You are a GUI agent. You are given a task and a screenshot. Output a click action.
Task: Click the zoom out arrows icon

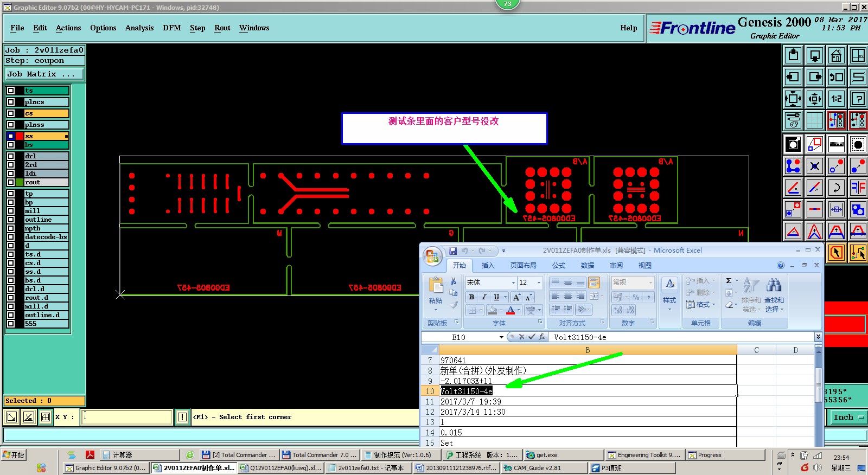(815, 99)
